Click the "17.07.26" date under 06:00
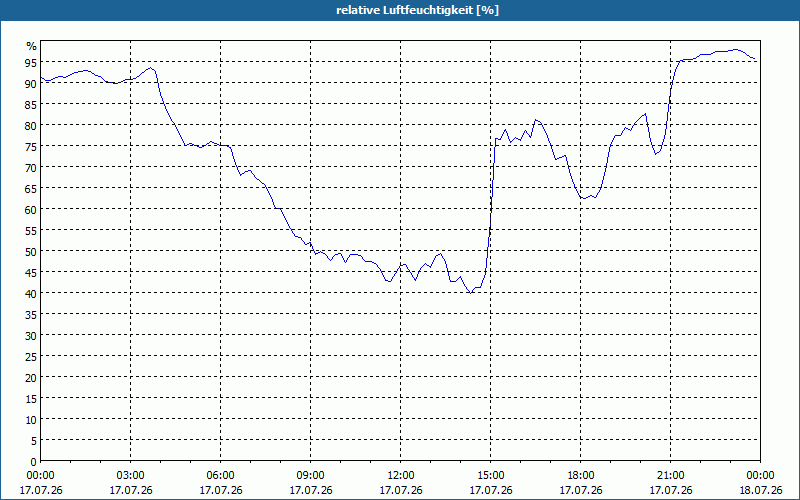 220,490
